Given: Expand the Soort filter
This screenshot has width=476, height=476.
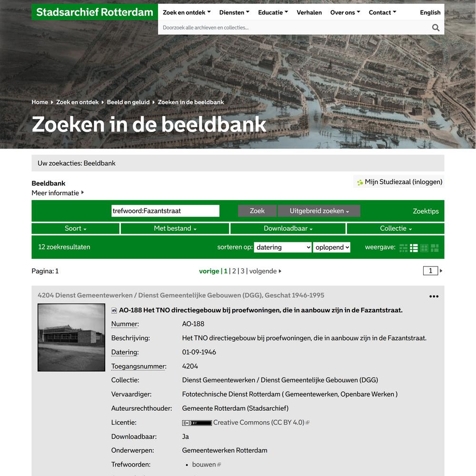Looking at the screenshot, I should click(75, 228).
